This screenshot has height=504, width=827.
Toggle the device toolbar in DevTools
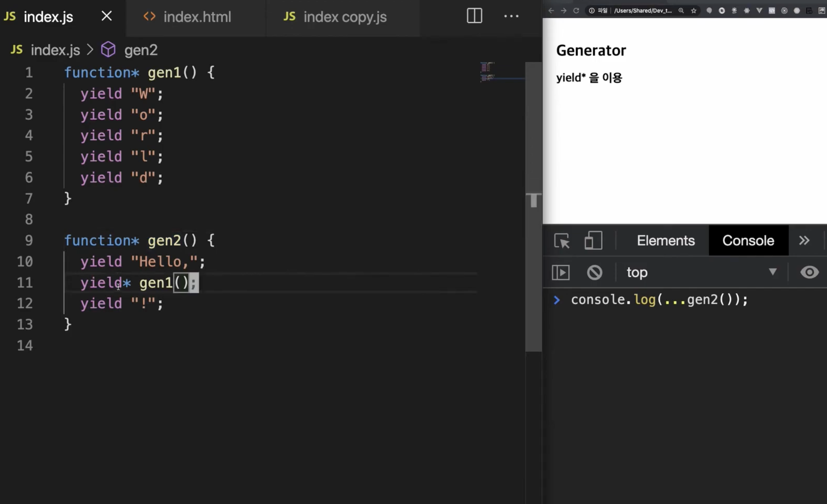pyautogui.click(x=593, y=241)
